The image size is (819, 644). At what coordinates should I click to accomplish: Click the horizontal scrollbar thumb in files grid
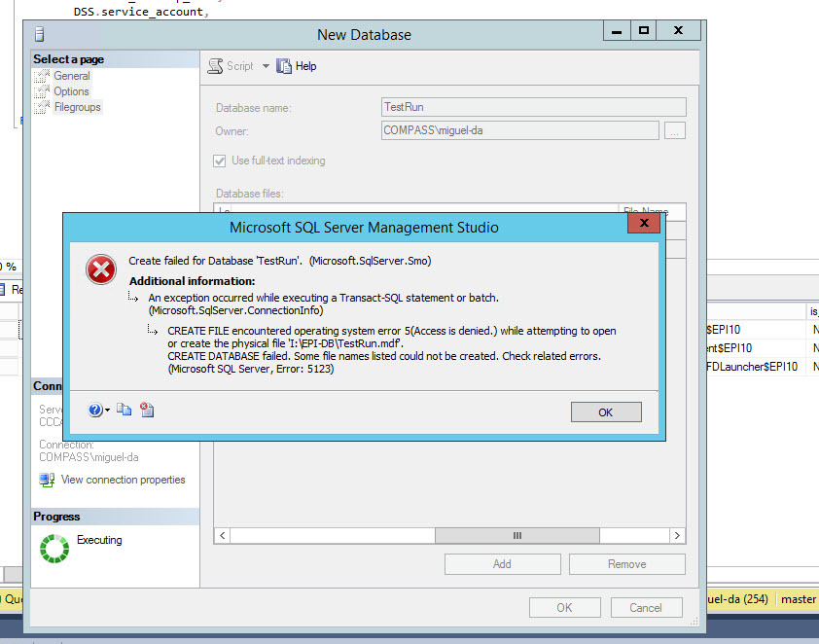[x=517, y=535]
